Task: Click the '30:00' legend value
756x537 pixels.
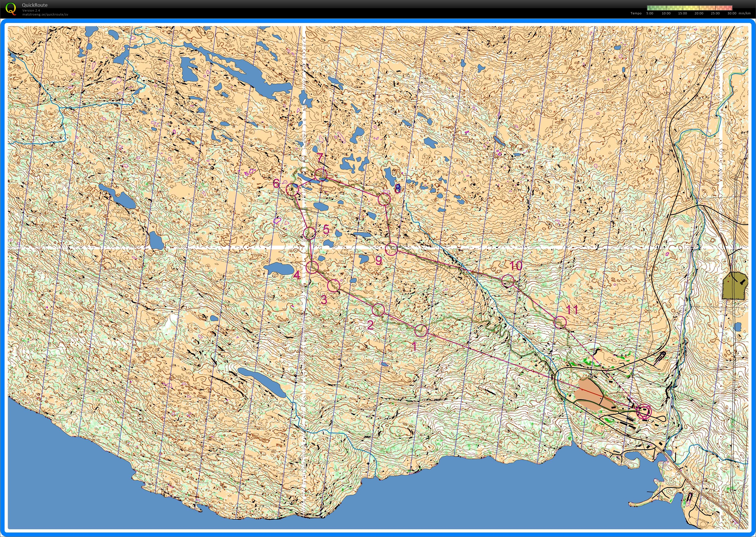Action: pyautogui.click(x=732, y=14)
